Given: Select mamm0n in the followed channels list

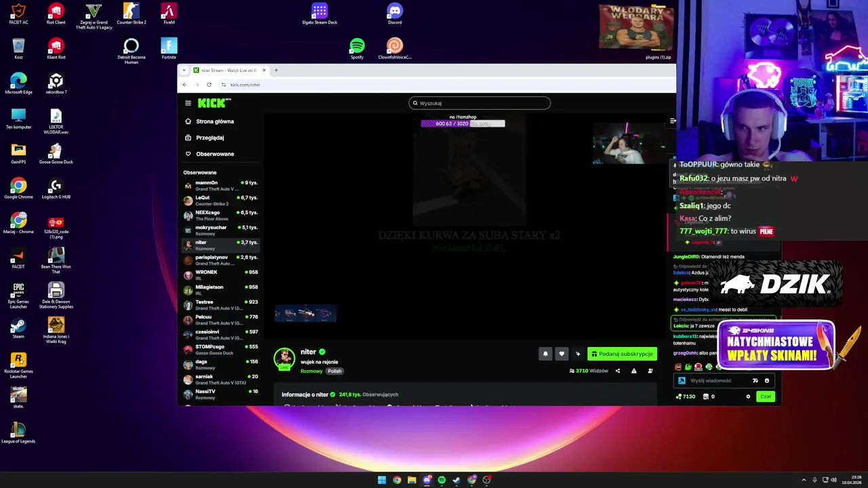Looking at the screenshot, I should tap(221, 186).
